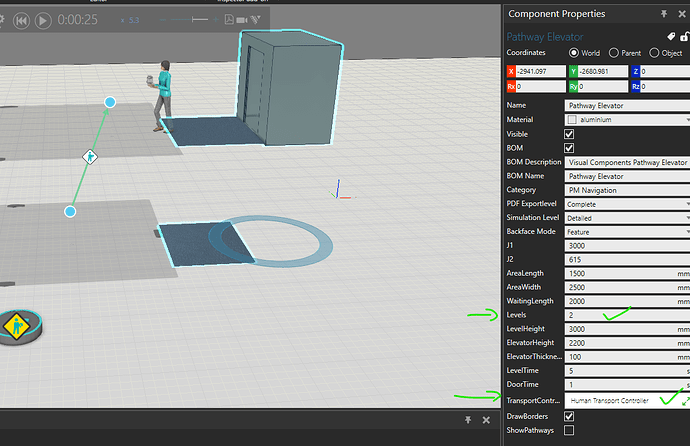Image resolution: width=690 pixels, height=446 pixels.
Task: Click the pedestrian pathway marker on green line
Action: pyautogui.click(x=89, y=156)
